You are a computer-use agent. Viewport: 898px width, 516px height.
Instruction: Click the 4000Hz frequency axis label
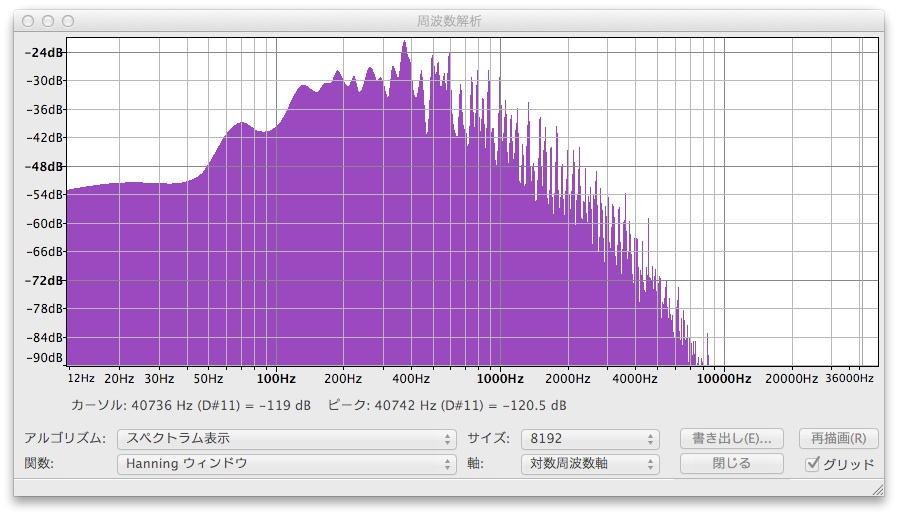pos(635,379)
